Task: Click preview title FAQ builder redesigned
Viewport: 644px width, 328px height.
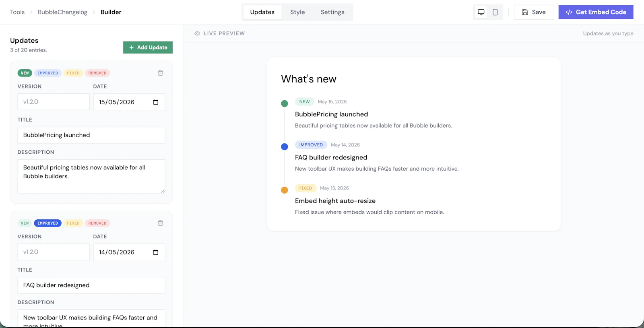Action: [331, 157]
